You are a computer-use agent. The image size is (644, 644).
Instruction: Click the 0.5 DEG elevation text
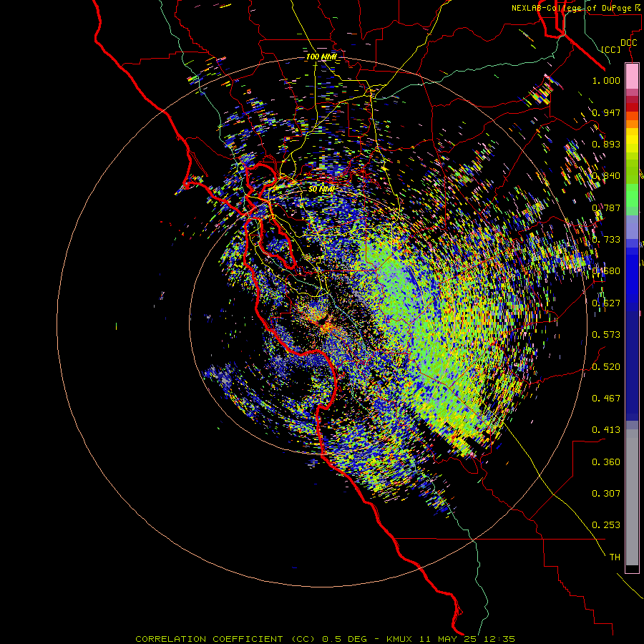[x=344, y=639]
